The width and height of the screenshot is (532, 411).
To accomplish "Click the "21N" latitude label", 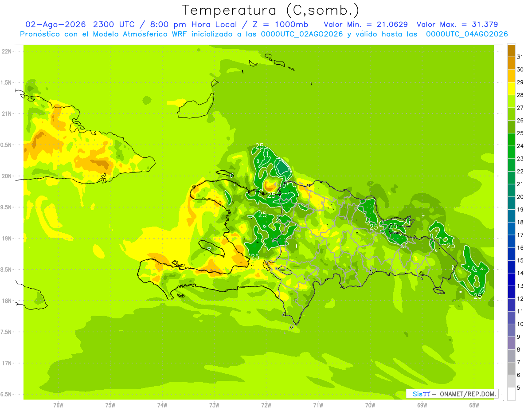I will 8,114.
